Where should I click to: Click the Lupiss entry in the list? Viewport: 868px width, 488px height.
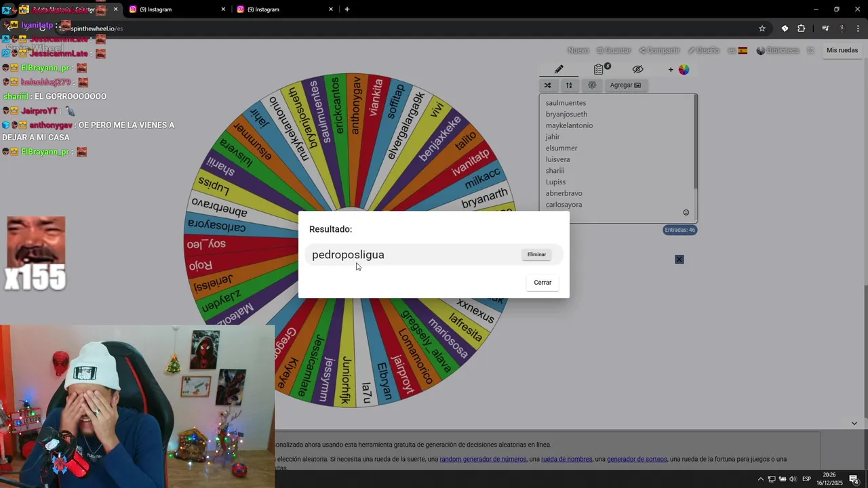click(x=555, y=182)
